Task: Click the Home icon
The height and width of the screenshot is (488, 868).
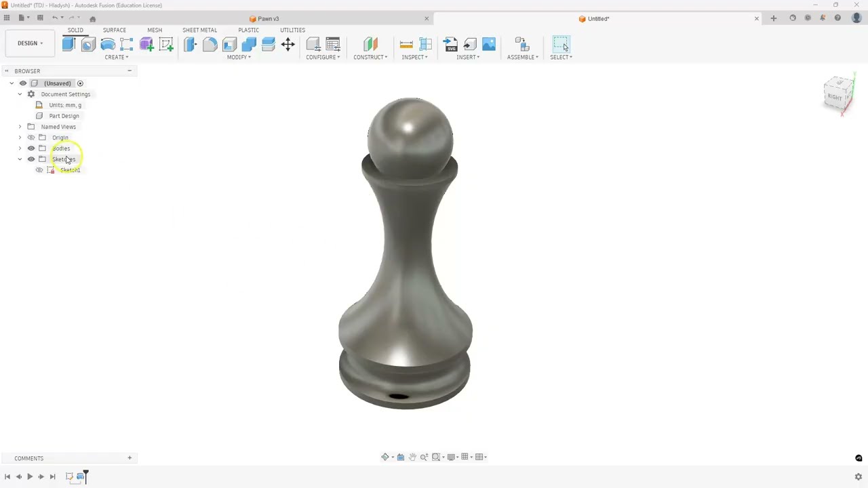Action: 93,18
